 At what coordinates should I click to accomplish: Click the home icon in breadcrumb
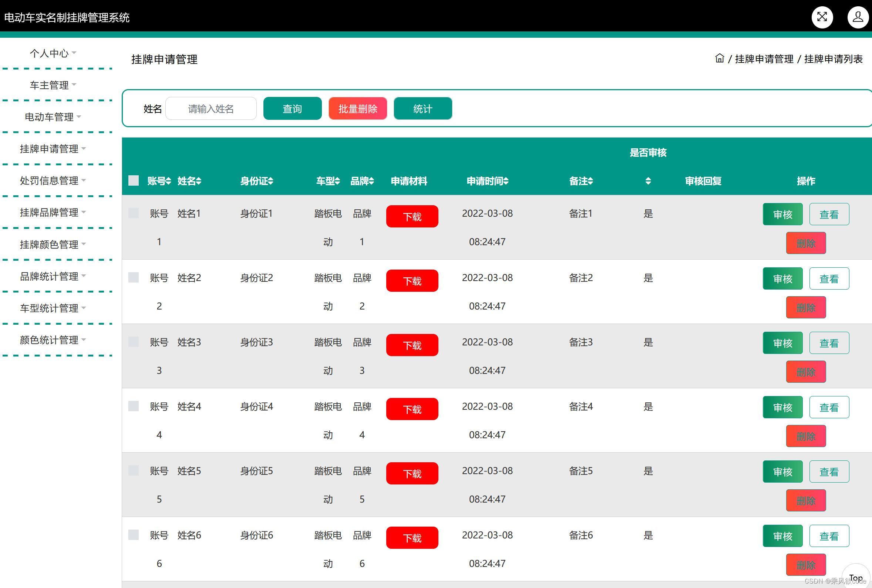tap(719, 58)
